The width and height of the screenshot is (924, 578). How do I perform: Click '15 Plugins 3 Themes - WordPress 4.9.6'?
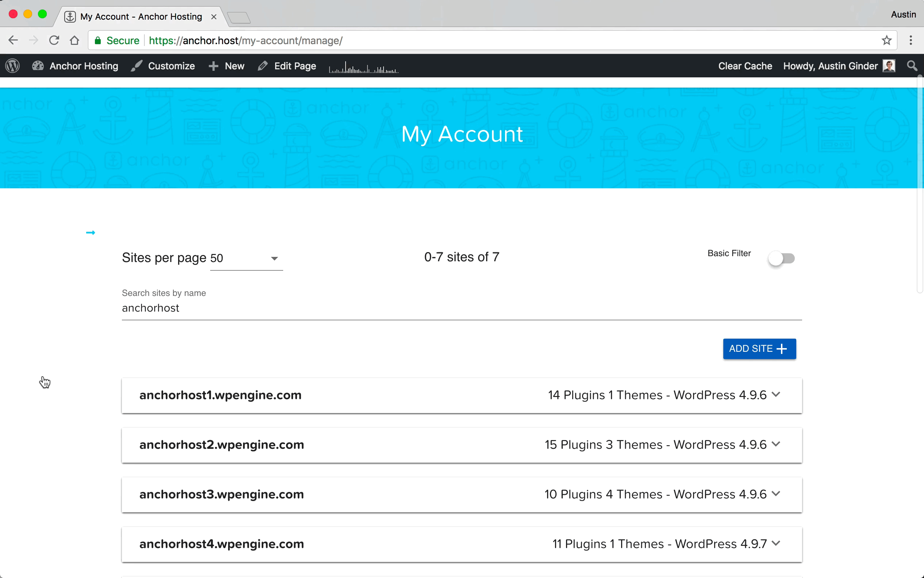tap(656, 444)
